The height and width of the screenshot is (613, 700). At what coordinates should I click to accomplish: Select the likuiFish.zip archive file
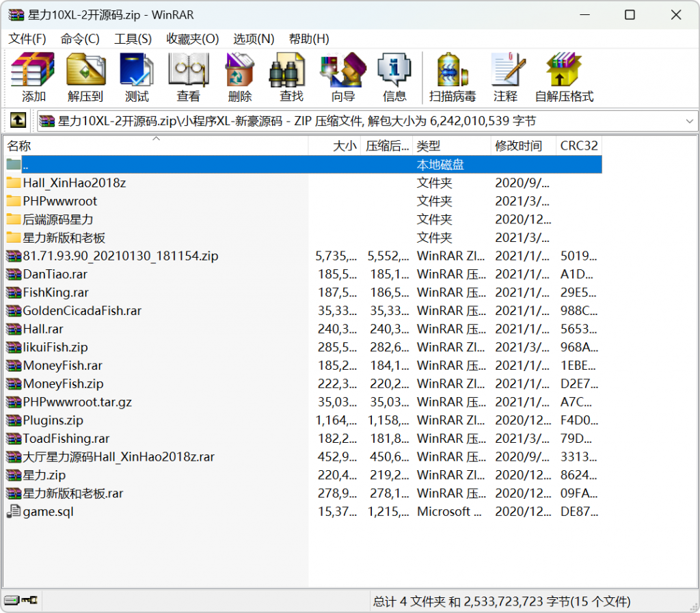point(55,347)
